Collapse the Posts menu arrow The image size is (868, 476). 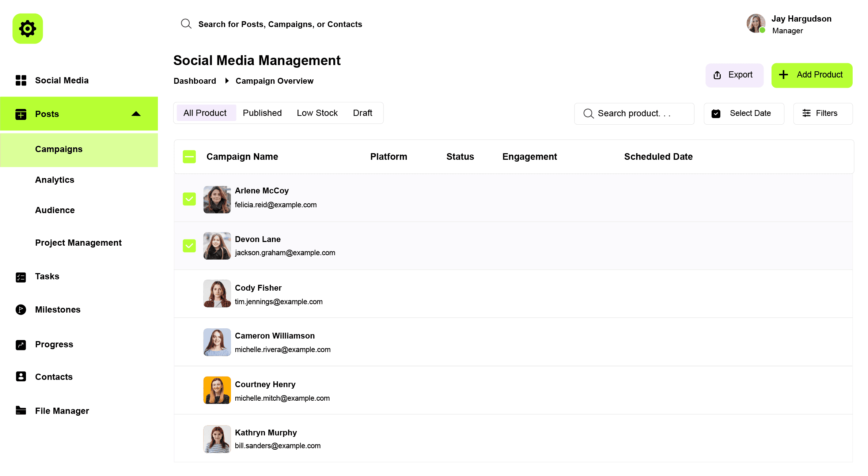coord(136,114)
